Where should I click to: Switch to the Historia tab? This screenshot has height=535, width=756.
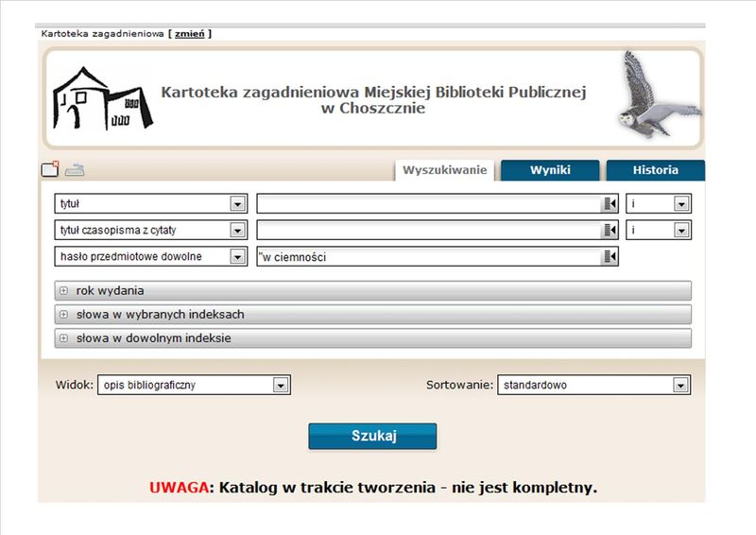pyautogui.click(x=655, y=171)
